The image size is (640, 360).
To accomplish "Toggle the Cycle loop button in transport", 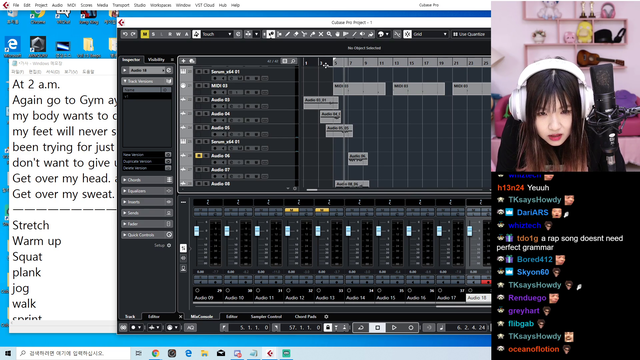I will click(361, 327).
